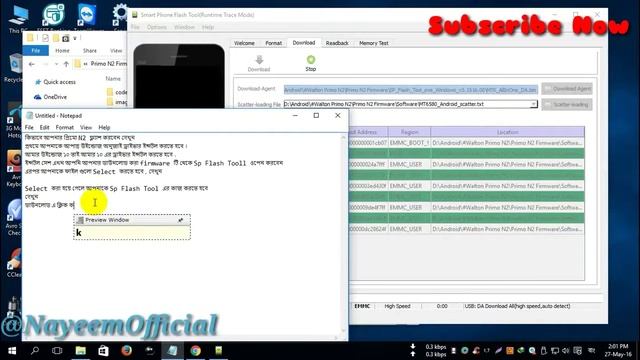Switch to SP Flash Tool taskbar icon
640x360 pixels.
pos(219,351)
